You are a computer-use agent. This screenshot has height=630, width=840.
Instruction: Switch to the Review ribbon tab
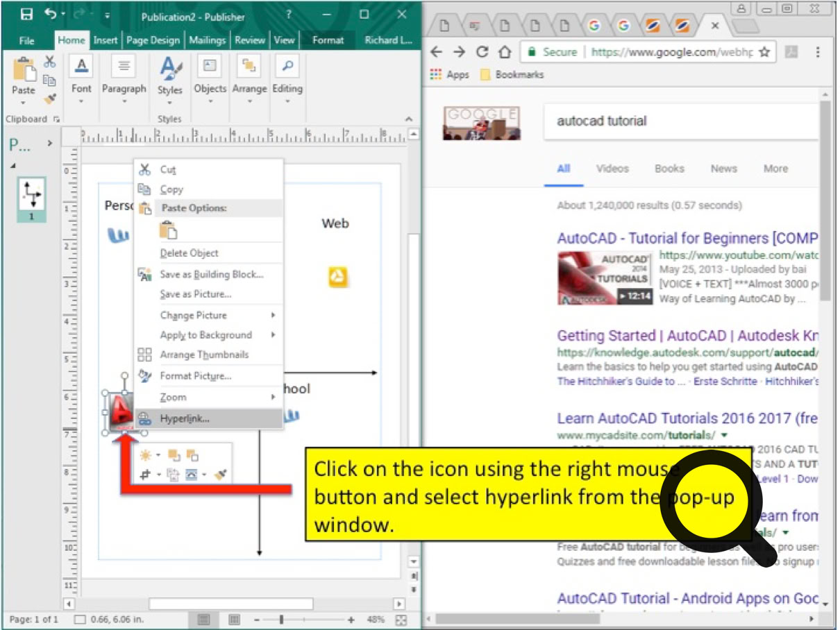(250, 40)
